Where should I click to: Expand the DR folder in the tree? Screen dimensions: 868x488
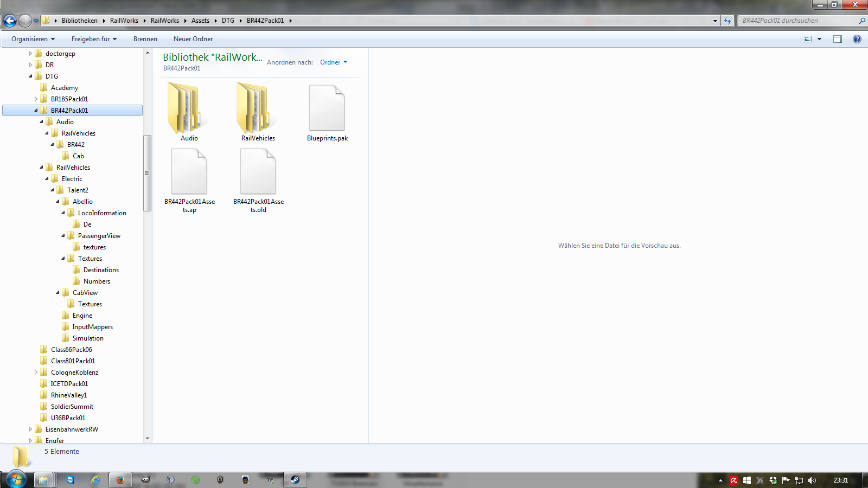(x=30, y=65)
